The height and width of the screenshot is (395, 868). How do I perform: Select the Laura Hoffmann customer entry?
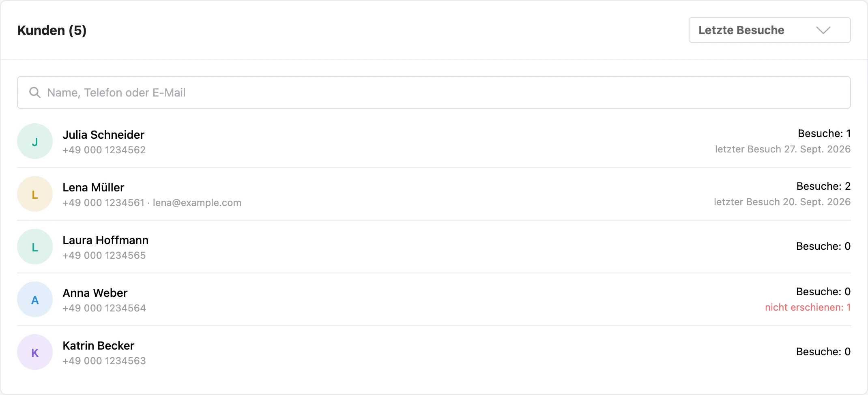coord(434,247)
